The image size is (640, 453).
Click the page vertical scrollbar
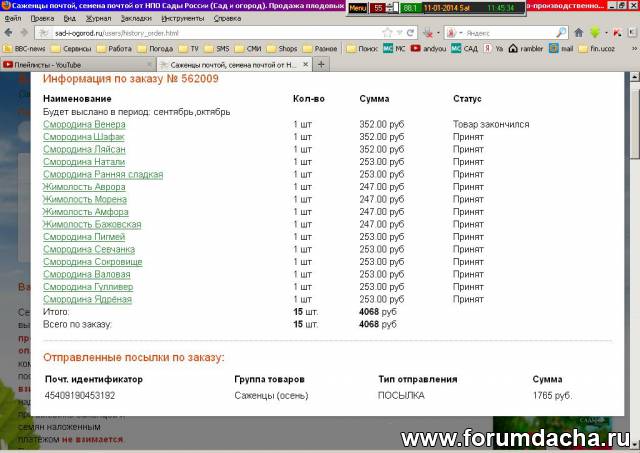coord(634,250)
